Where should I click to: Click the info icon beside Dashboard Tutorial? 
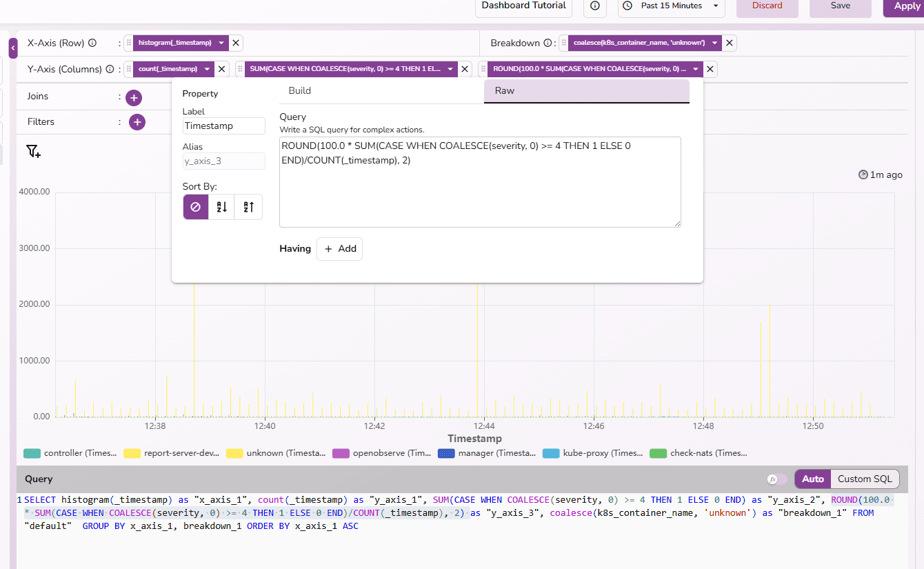[595, 6]
